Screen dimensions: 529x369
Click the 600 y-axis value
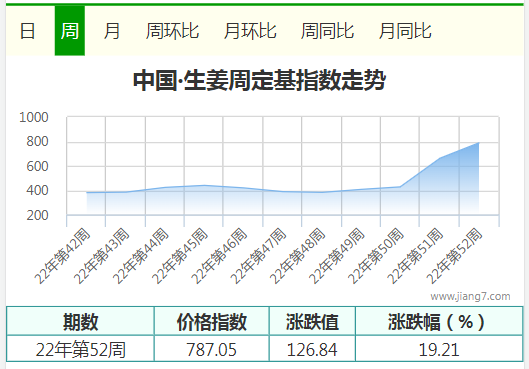pyautogui.click(x=37, y=167)
